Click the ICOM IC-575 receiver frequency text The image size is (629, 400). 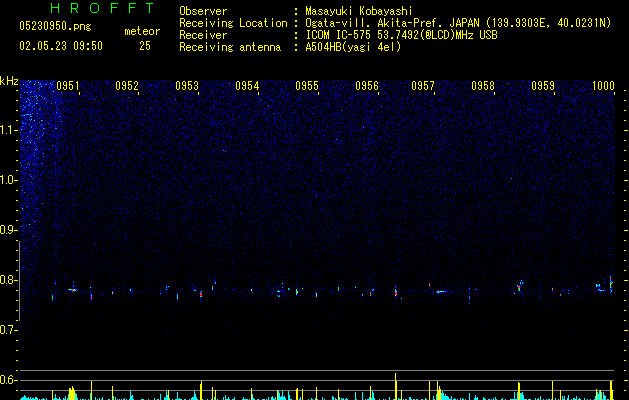point(401,35)
